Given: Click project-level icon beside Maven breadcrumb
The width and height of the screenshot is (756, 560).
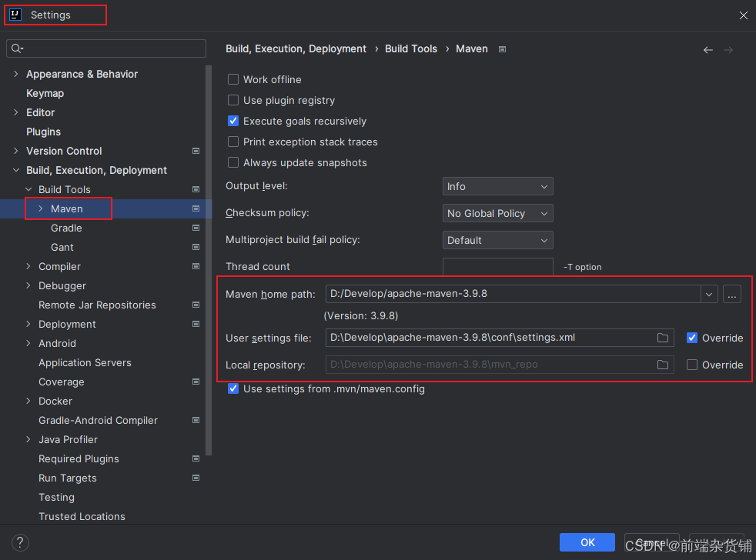Looking at the screenshot, I should tap(502, 49).
